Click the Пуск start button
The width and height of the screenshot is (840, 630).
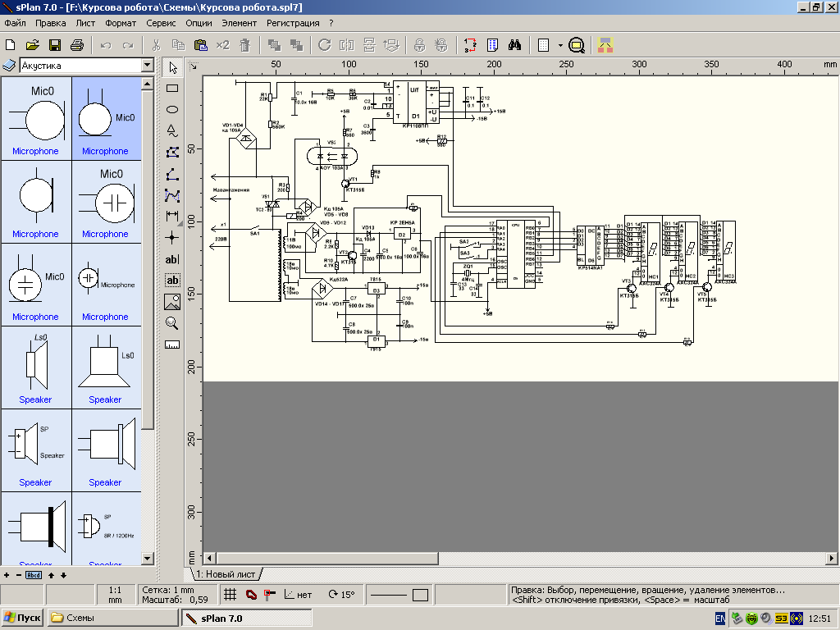click(x=23, y=618)
